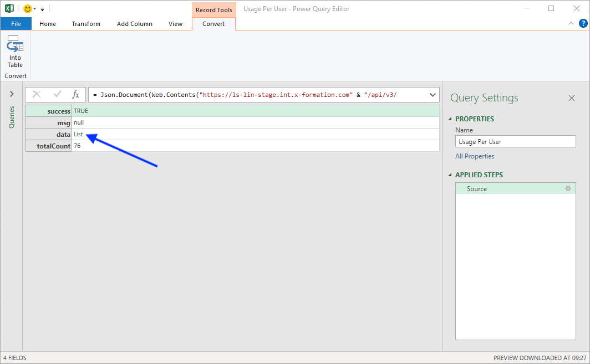Close the Power Query Editor window
Image resolution: width=590 pixels, height=364 pixels.
pyautogui.click(x=577, y=8)
